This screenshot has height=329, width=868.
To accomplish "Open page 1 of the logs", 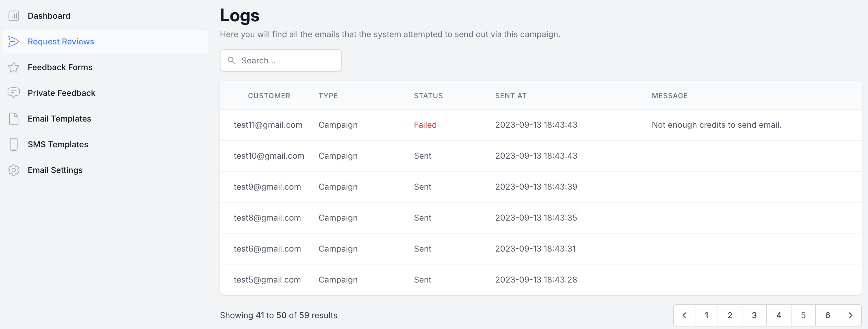I will [x=706, y=315].
